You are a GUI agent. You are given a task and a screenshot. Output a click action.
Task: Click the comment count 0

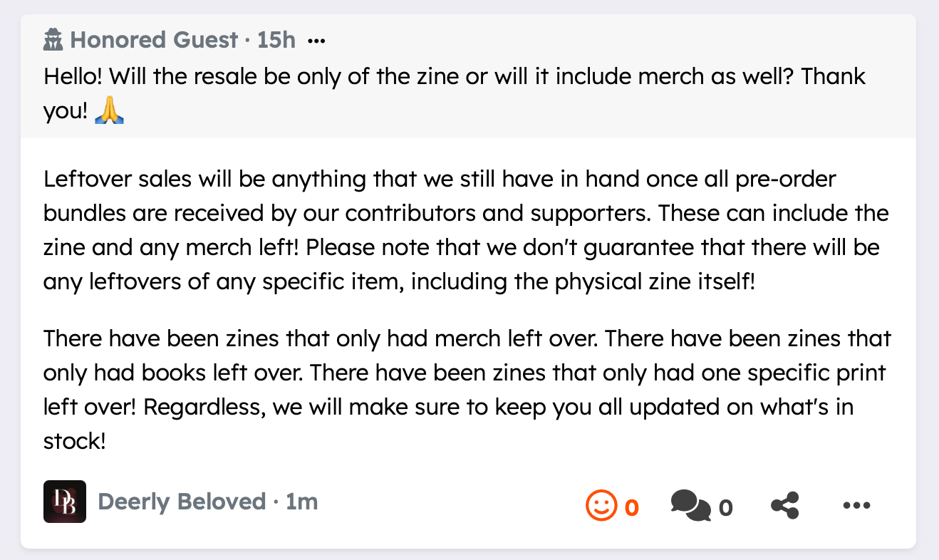coord(725,508)
